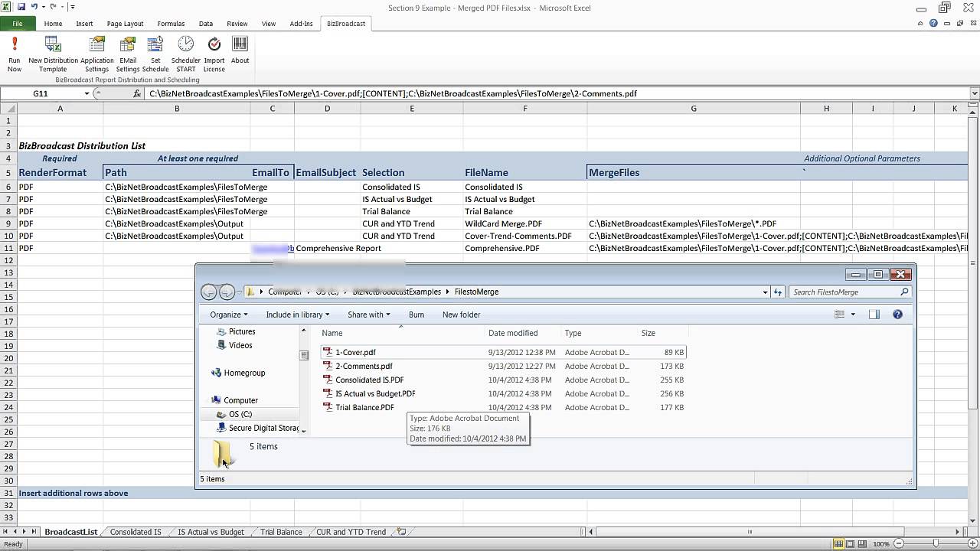Switch to the Add-Ins ribbon tab

pos(301,24)
